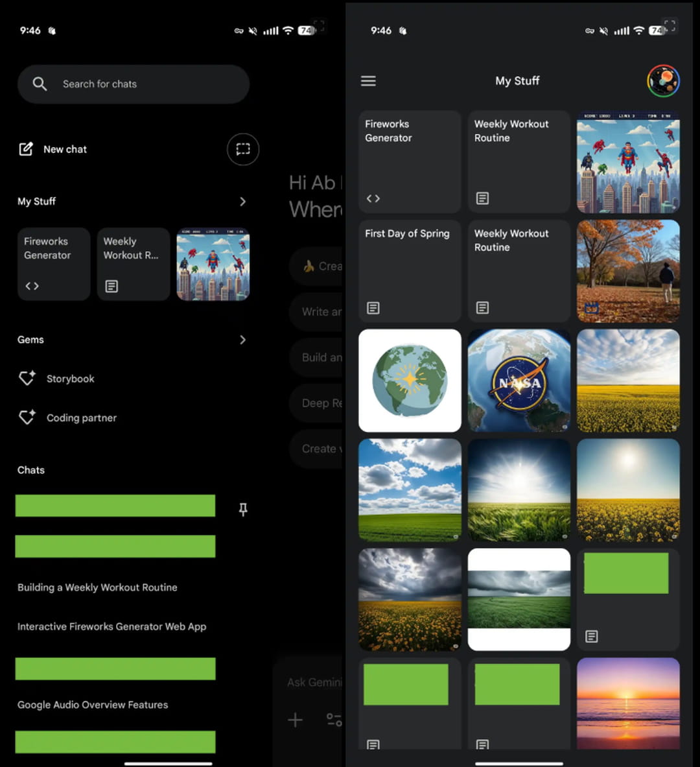This screenshot has height=767, width=700.
Task: Open the Fireworks Generator card in sidebar
Action: [54, 264]
